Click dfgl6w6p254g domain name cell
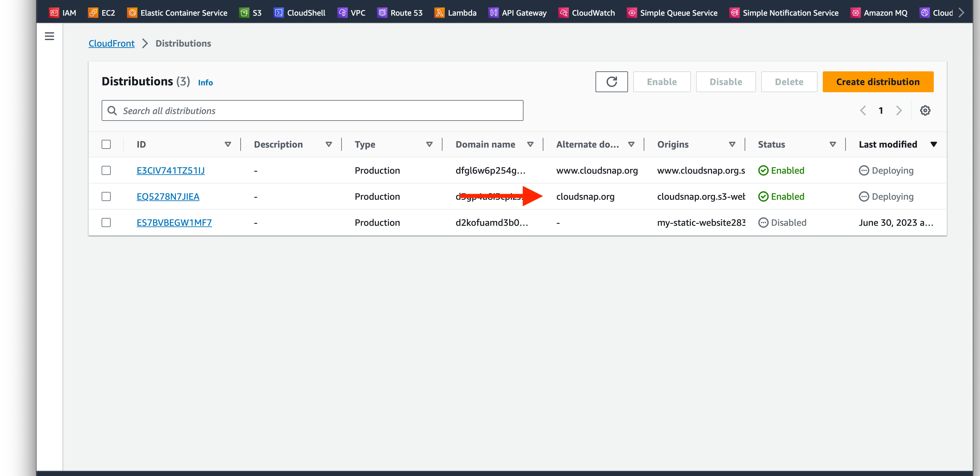The width and height of the screenshot is (980, 476). [490, 171]
